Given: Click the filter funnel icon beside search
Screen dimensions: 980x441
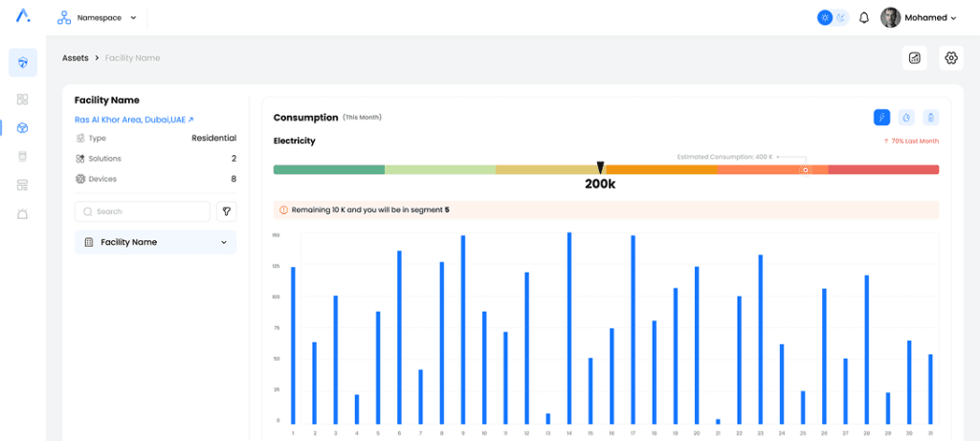Looking at the screenshot, I should pos(227,211).
